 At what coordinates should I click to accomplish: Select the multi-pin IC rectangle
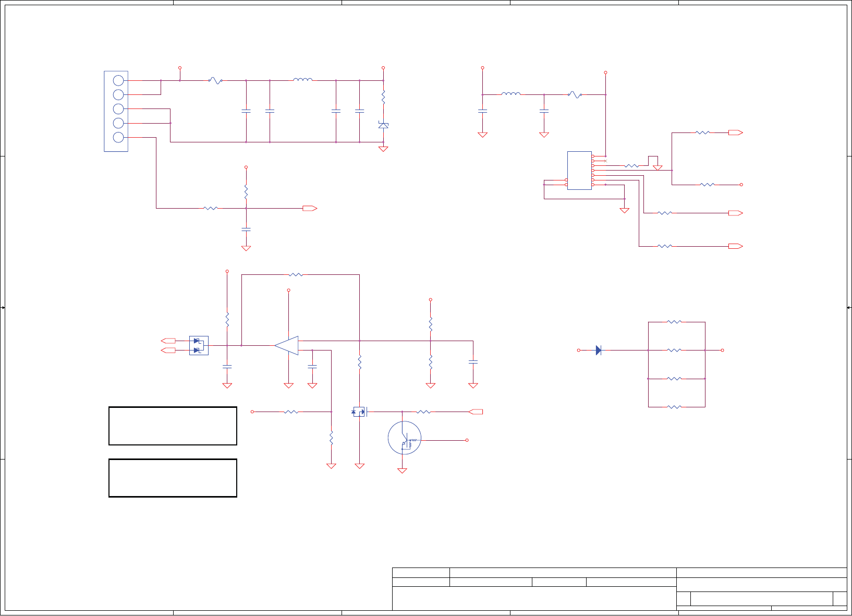pos(579,171)
